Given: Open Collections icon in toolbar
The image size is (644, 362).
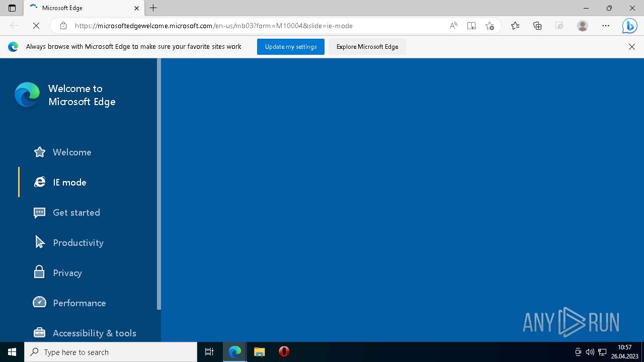Looking at the screenshot, I should [x=537, y=26].
